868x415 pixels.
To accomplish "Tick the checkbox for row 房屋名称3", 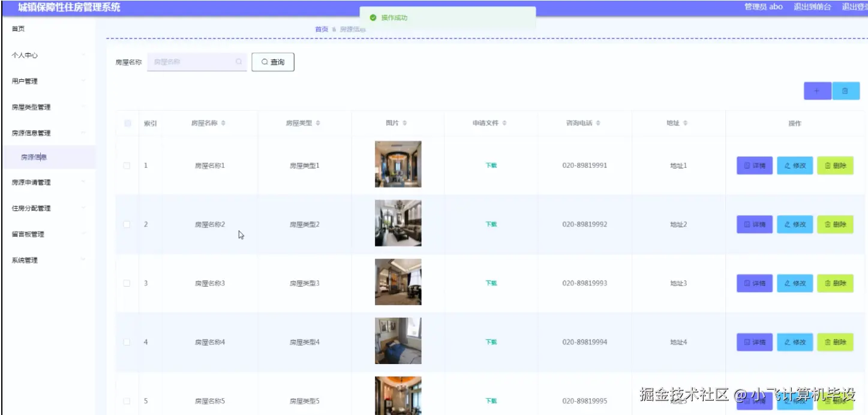I will point(127,283).
